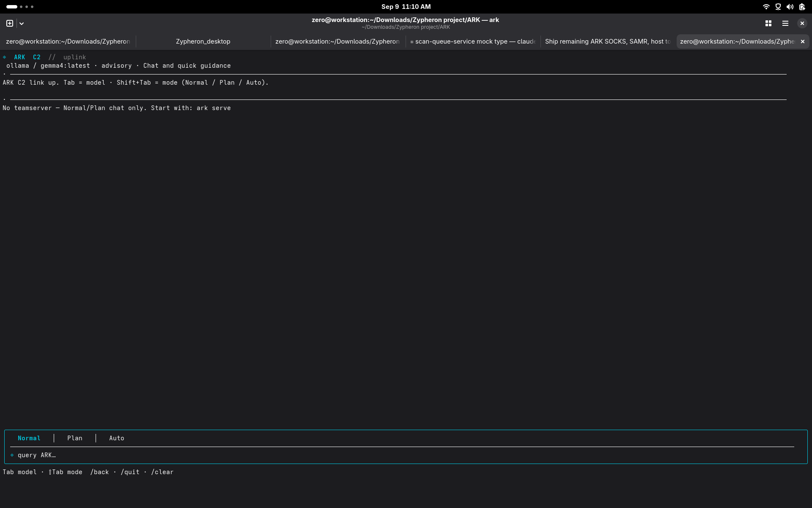Click the window title zero@workstation ARK — ark
The image size is (812, 508).
pos(405,20)
